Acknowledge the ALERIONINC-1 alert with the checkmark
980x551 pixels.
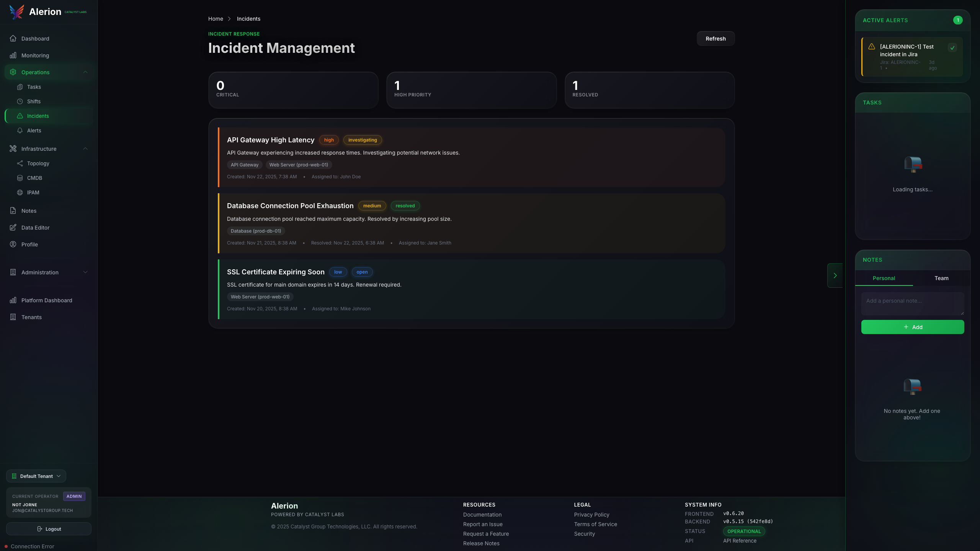click(x=952, y=48)
